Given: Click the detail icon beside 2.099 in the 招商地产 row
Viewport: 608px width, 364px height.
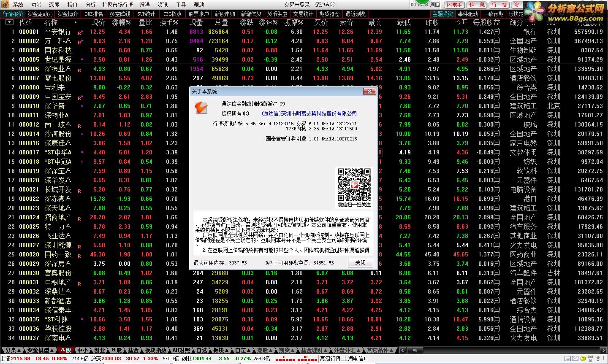Looking at the screenshot, I should [497, 217].
